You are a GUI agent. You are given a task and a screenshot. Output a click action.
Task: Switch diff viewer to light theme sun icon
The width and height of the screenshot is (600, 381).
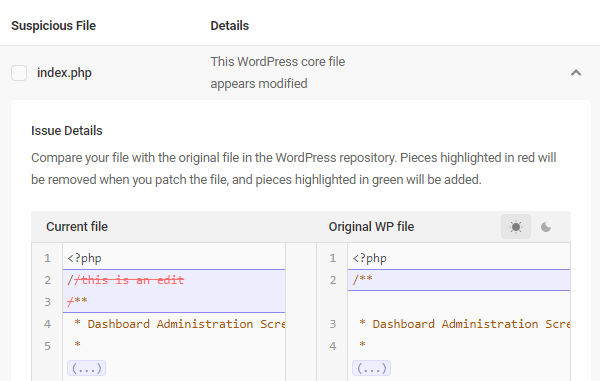[516, 227]
